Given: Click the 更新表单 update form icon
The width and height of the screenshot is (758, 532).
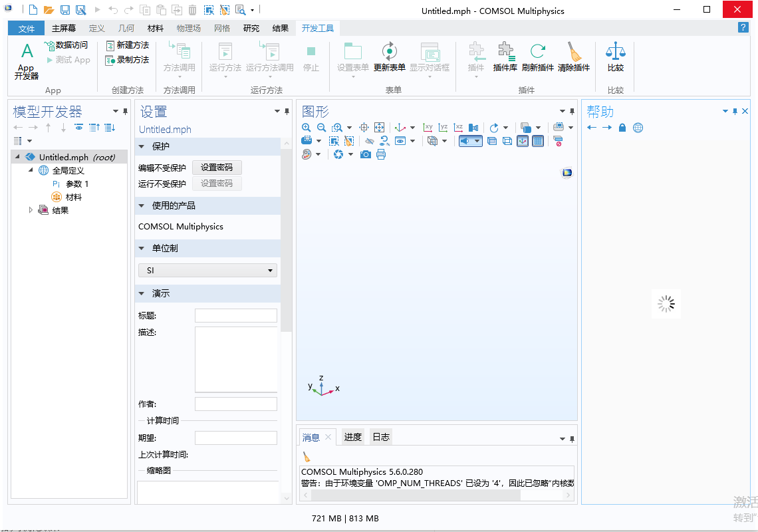Looking at the screenshot, I should pyautogui.click(x=389, y=51).
